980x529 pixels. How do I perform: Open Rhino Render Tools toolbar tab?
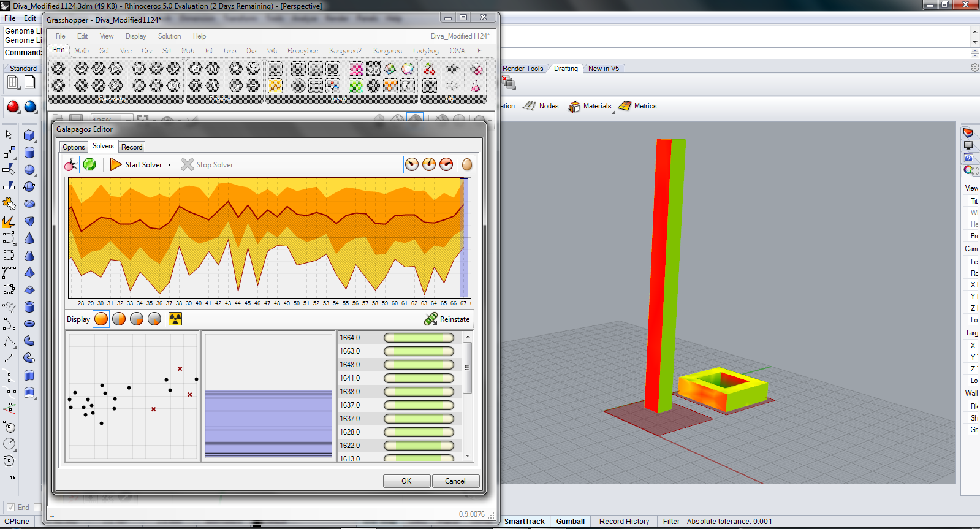click(523, 69)
